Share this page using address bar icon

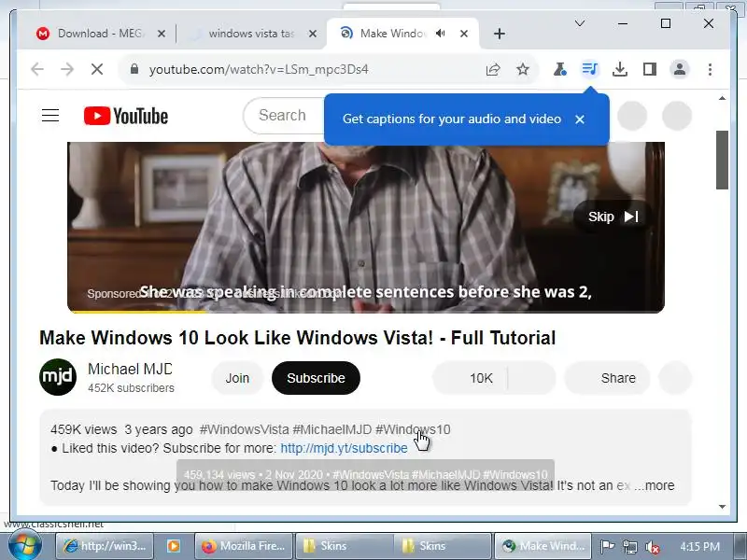click(493, 69)
